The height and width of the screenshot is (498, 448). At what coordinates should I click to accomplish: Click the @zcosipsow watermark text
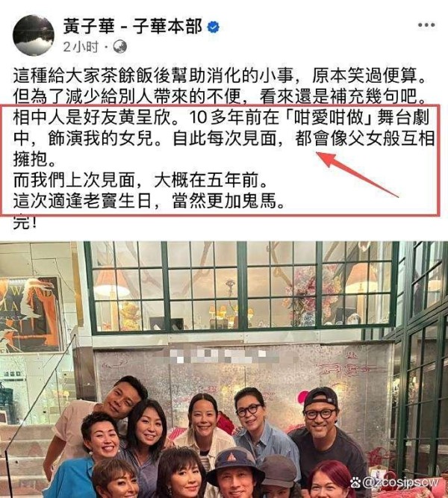(401, 483)
